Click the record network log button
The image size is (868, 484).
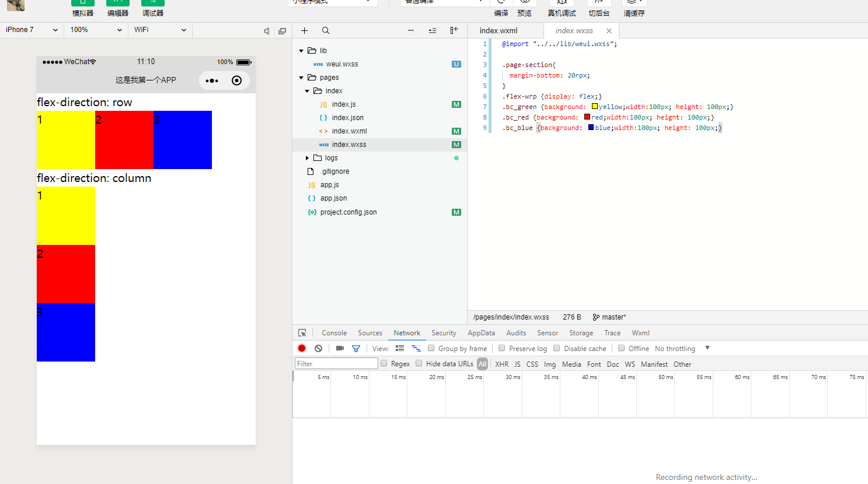pos(302,348)
